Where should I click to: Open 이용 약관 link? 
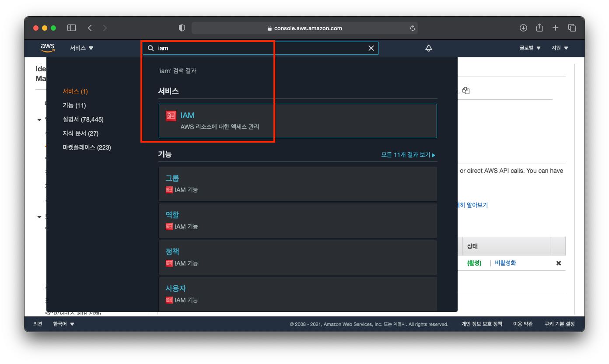click(523, 324)
